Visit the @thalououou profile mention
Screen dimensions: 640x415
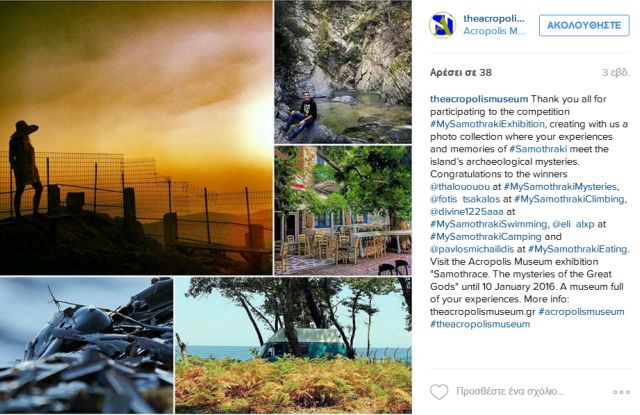460,186
